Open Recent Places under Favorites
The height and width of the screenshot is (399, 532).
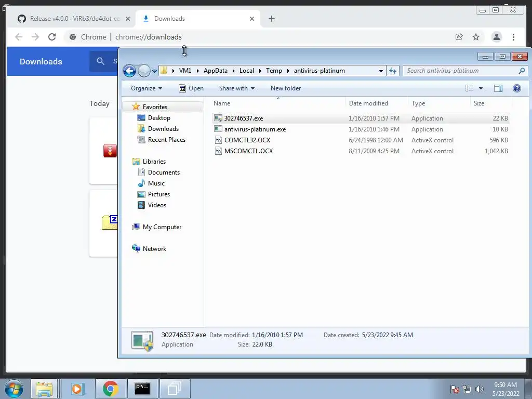coord(166,139)
